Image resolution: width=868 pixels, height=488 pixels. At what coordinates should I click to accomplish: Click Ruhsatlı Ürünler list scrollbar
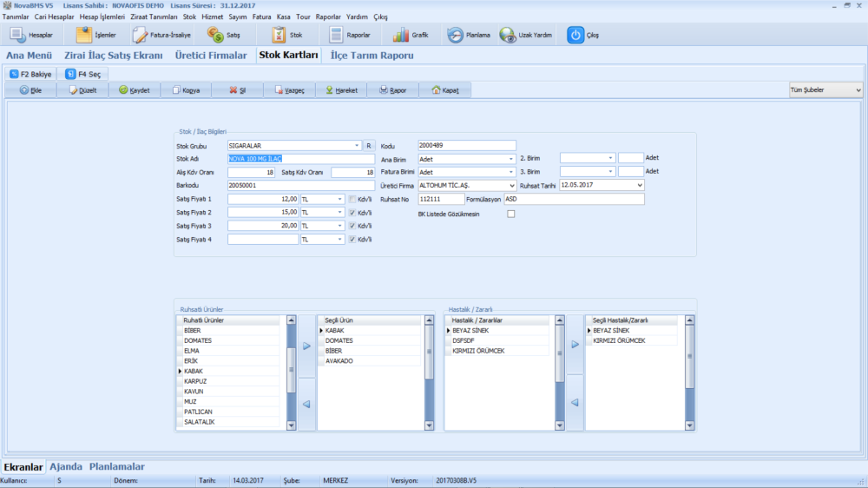291,373
